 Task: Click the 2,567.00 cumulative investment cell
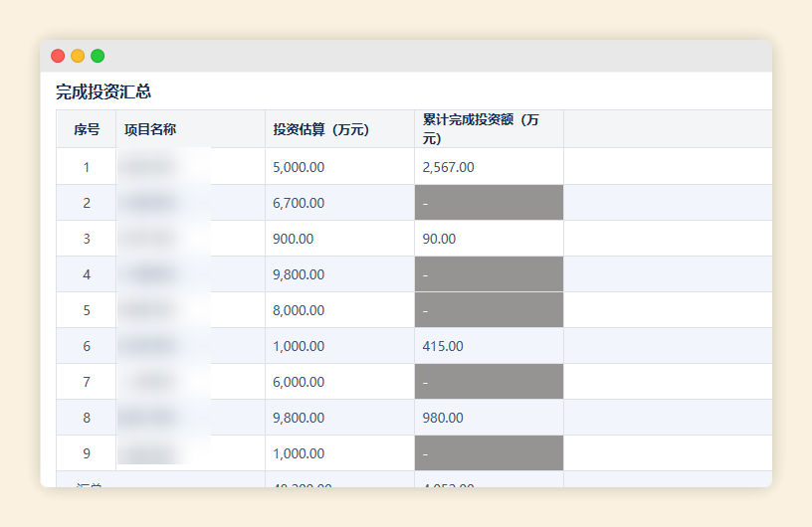448,167
